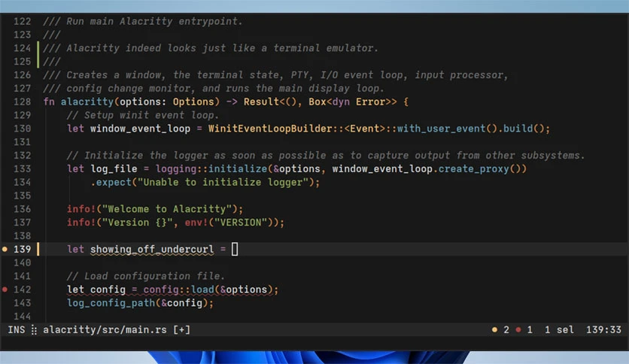Click line number 122
This screenshot has height=364, width=629.
(x=22, y=21)
